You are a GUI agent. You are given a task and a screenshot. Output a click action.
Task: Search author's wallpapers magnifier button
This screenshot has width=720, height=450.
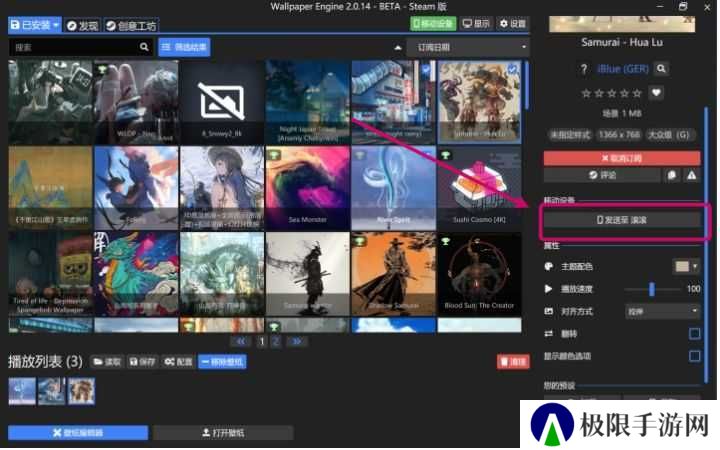point(661,69)
